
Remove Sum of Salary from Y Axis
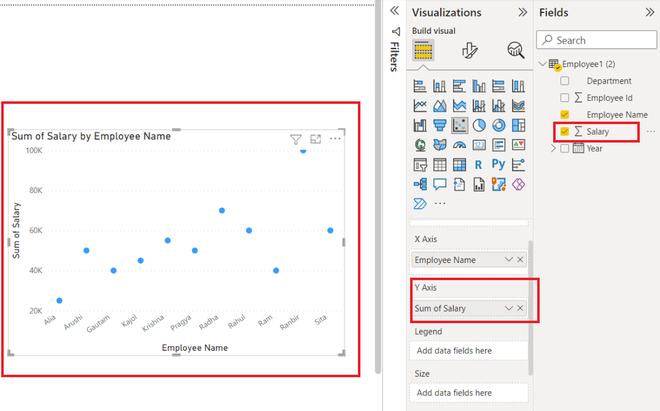pyautogui.click(x=520, y=308)
